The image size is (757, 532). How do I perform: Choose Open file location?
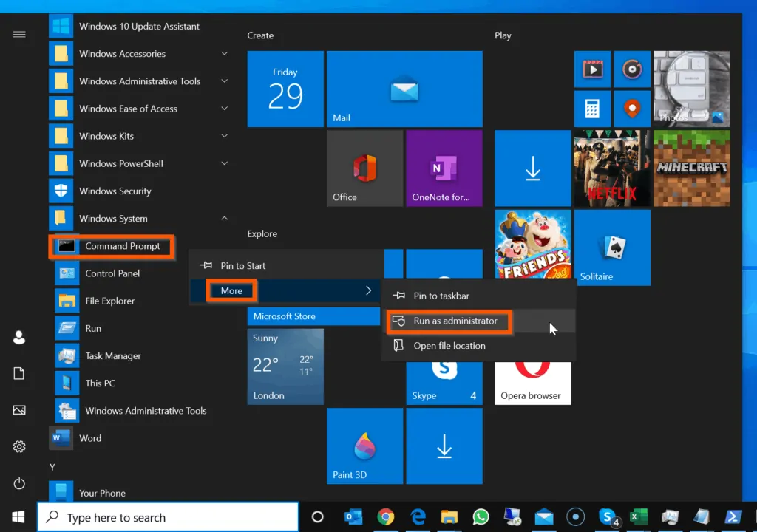479,346
